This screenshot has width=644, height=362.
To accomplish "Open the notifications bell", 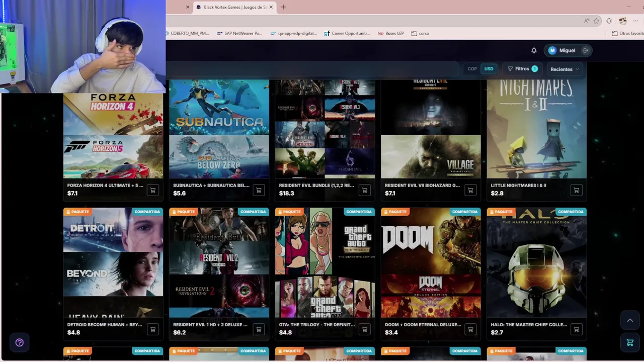I will [534, 50].
